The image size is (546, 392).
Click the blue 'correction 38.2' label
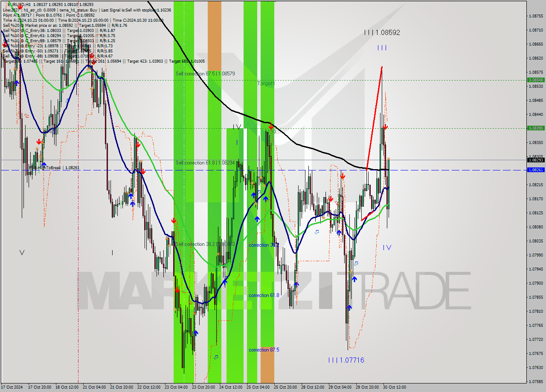pyautogui.click(x=264, y=245)
